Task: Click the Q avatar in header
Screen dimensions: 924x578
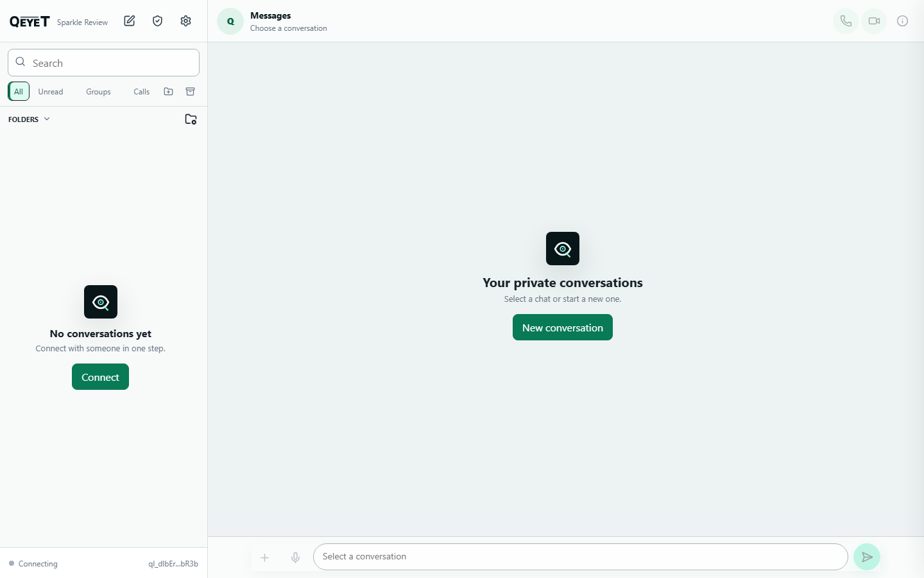Action: [230, 21]
